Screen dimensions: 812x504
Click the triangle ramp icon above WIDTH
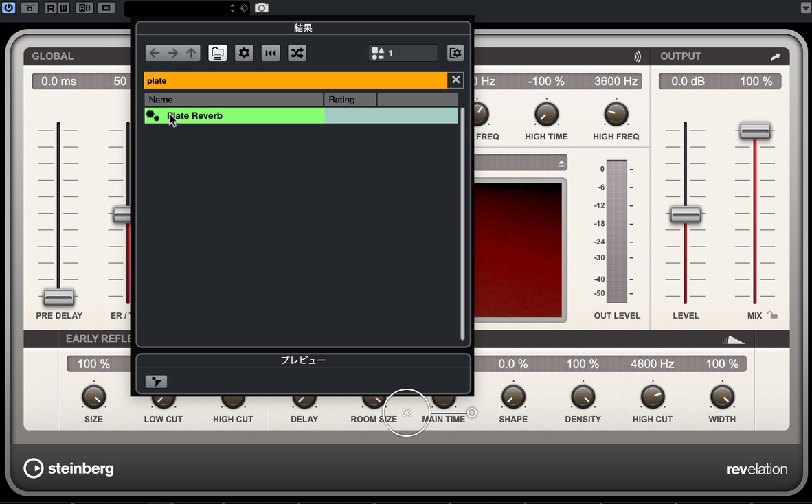733,340
